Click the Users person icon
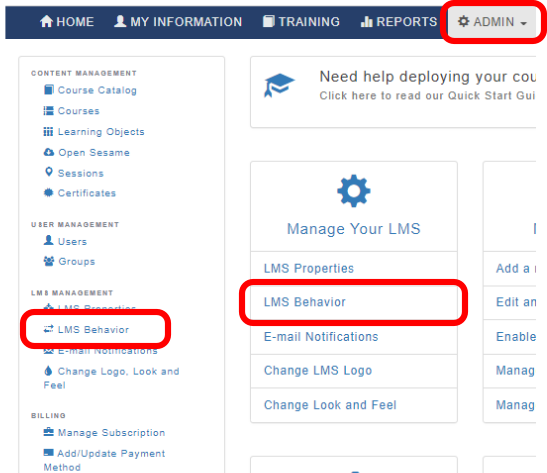Viewport: 547px width, 473px height. click(48, 240)
